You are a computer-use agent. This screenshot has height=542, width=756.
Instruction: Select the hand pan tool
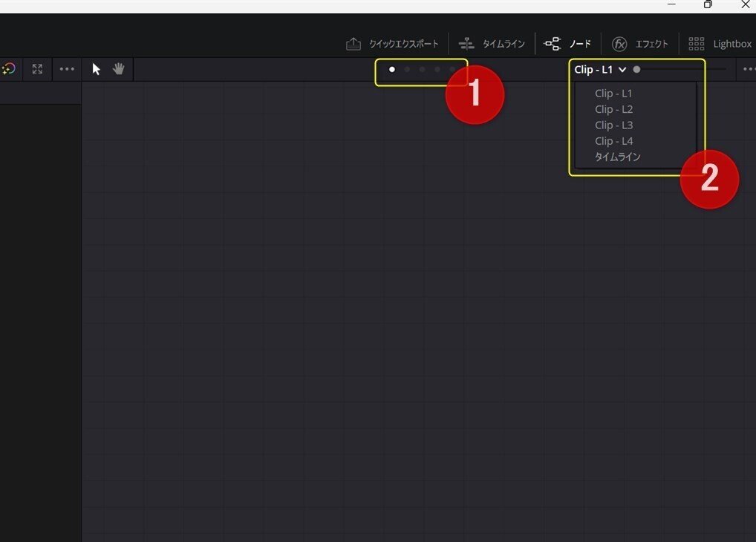[x=119, y=69]
